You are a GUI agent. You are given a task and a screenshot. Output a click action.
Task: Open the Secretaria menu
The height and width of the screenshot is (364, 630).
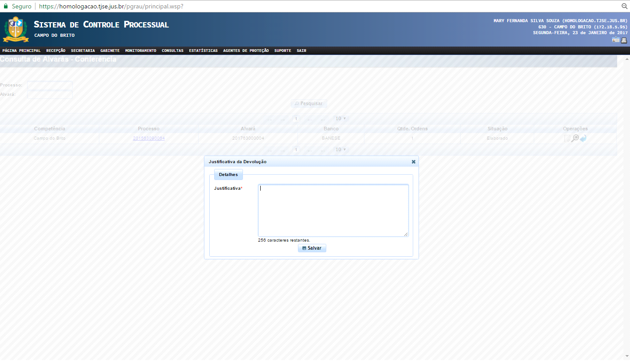click(x=82, y=51)
